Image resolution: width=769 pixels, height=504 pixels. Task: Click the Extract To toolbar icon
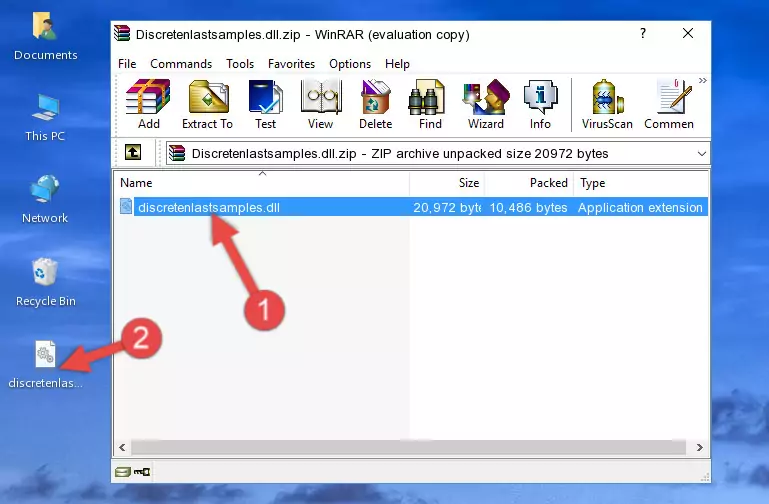pos(207,104)
